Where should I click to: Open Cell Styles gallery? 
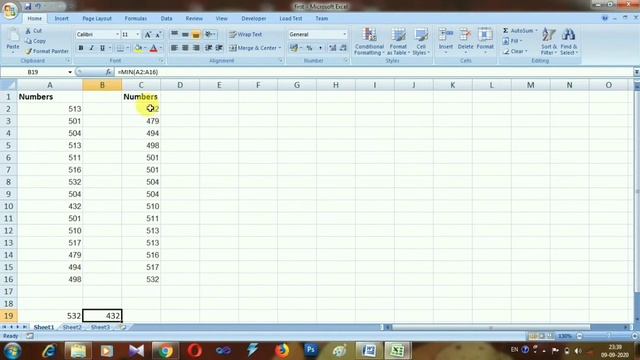421,41
